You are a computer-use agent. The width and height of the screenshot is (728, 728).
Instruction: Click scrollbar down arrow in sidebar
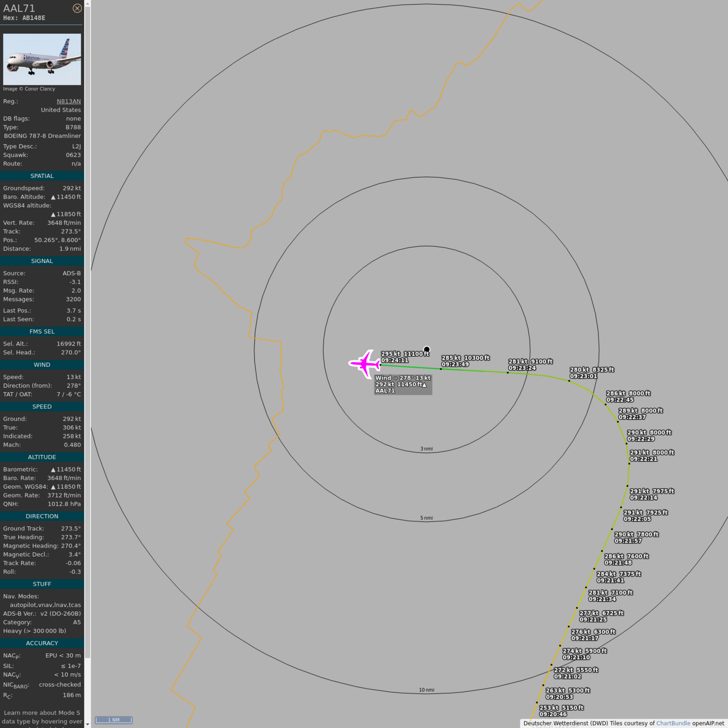87,724
